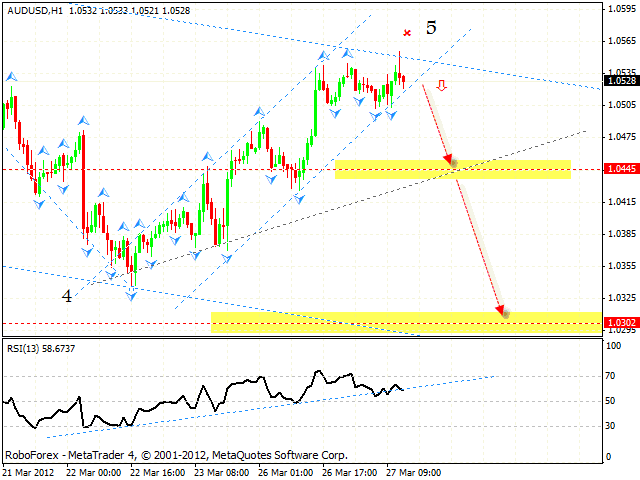Screen dimensions: 640x480
Task: Select the red cross marker beside wave 5
Action: pos(407,33)
